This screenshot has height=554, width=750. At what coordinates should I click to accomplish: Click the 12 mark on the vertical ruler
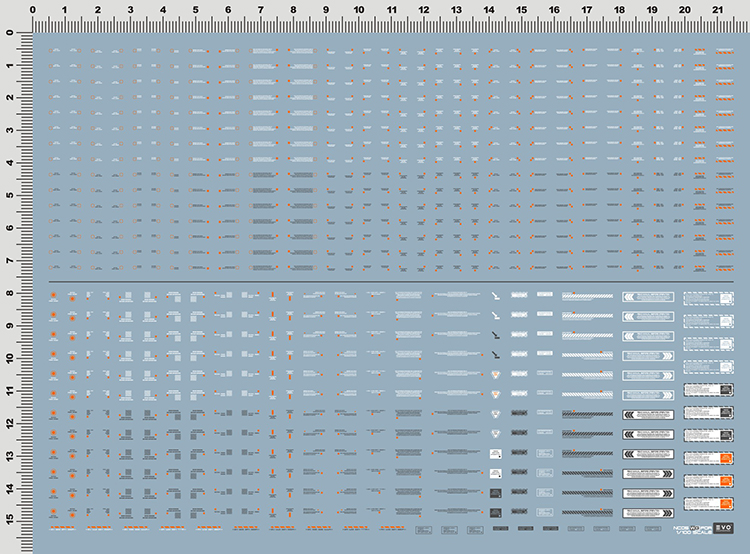pos(10,423)
